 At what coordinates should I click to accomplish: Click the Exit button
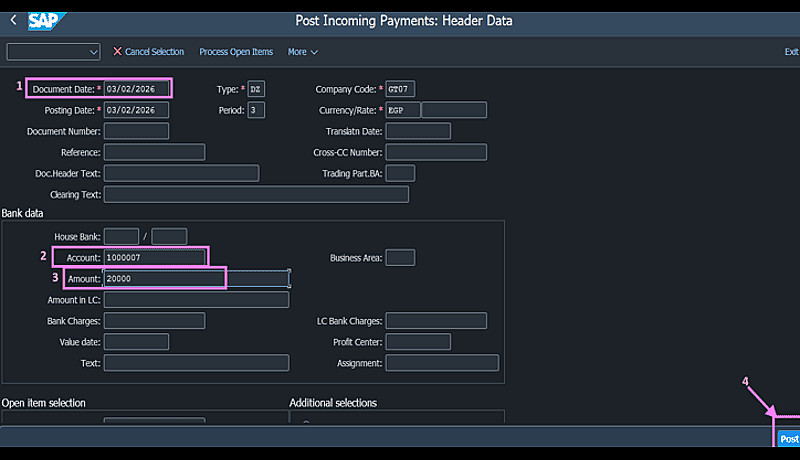[x=791, y=52]
